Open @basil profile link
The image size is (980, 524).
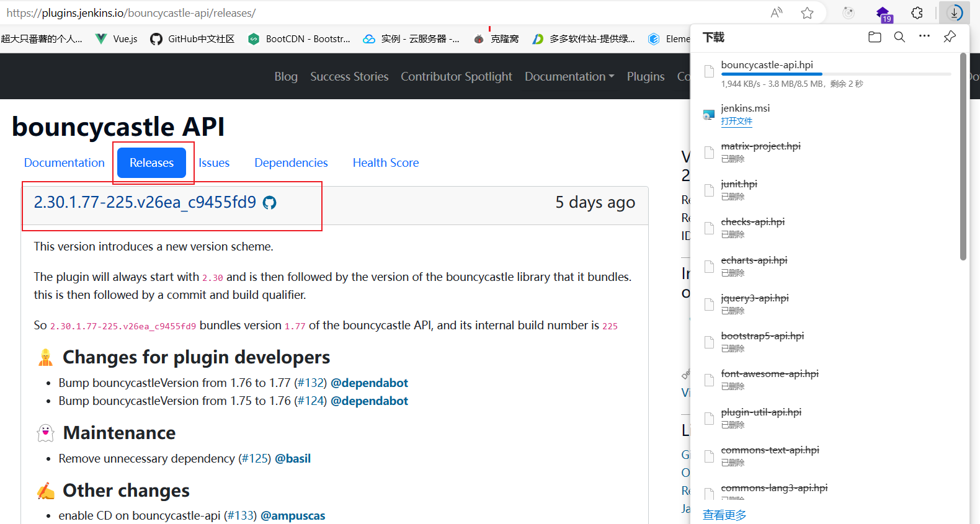293,458
